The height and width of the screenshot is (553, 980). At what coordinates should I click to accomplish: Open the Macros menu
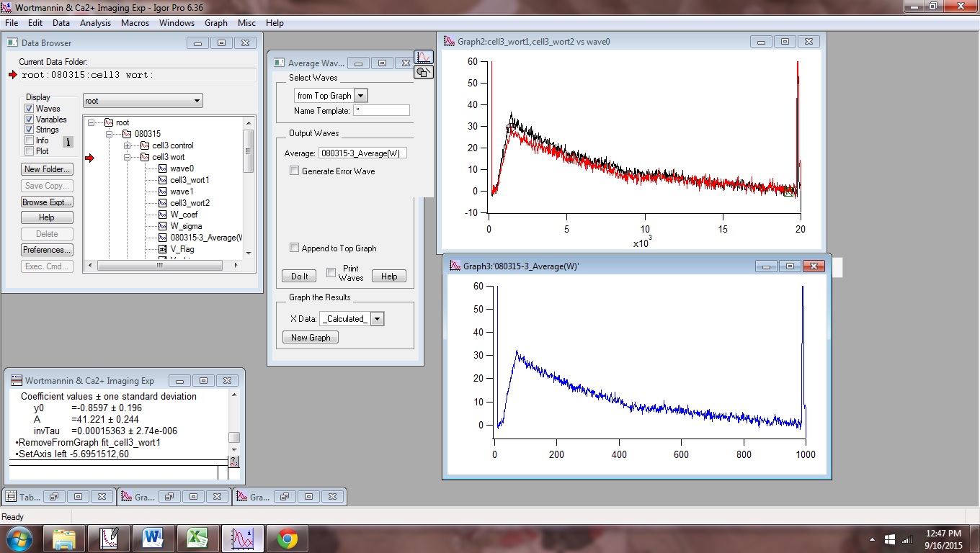coord(135,23)
